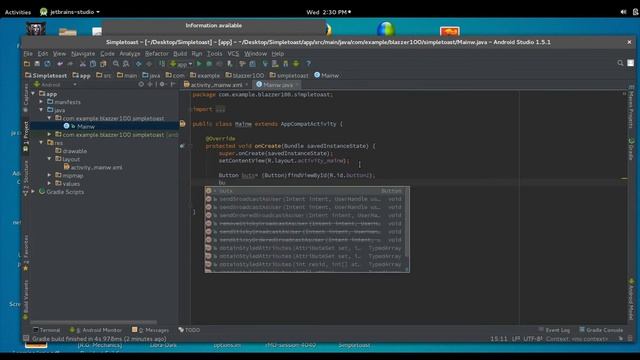Click the Forward navigation arrow icon

tap(149, 64)
